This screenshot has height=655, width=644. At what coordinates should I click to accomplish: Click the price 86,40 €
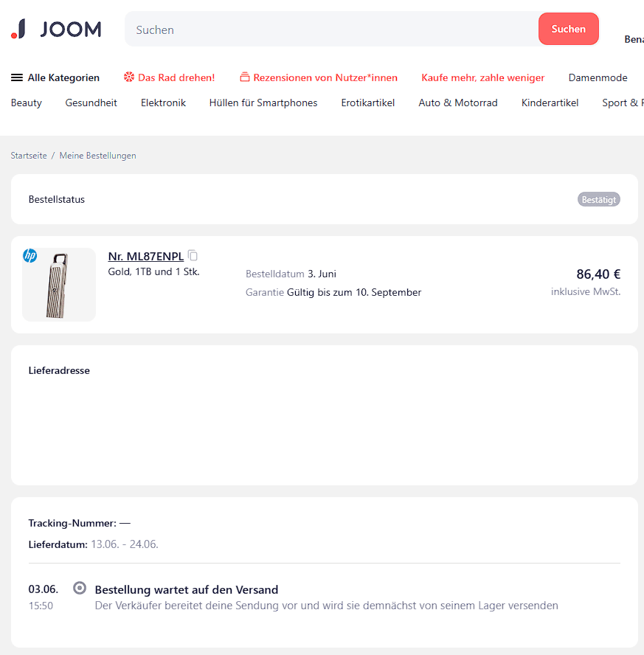598,274
